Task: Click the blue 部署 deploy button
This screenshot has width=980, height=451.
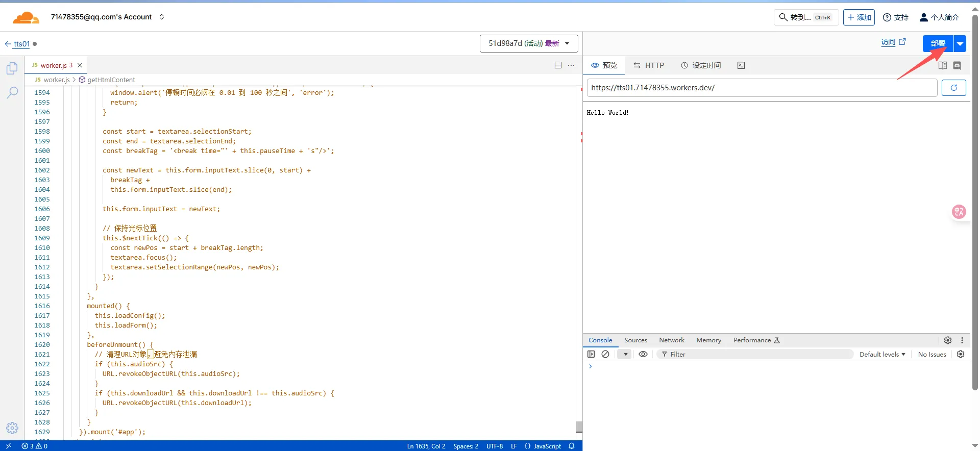Action: [x=938, y=43]
